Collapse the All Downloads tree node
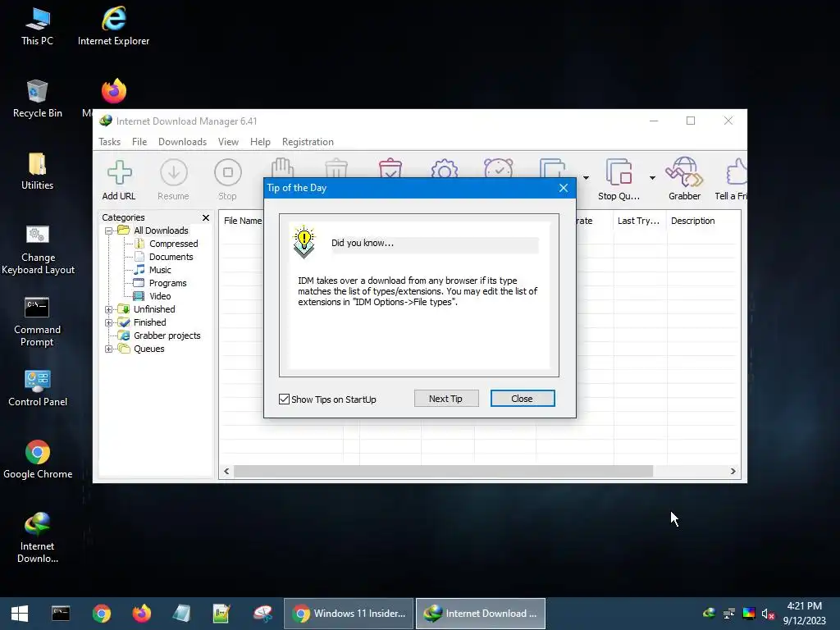The height and width of the screenshot is (630, 840). (x=109, y=231)
